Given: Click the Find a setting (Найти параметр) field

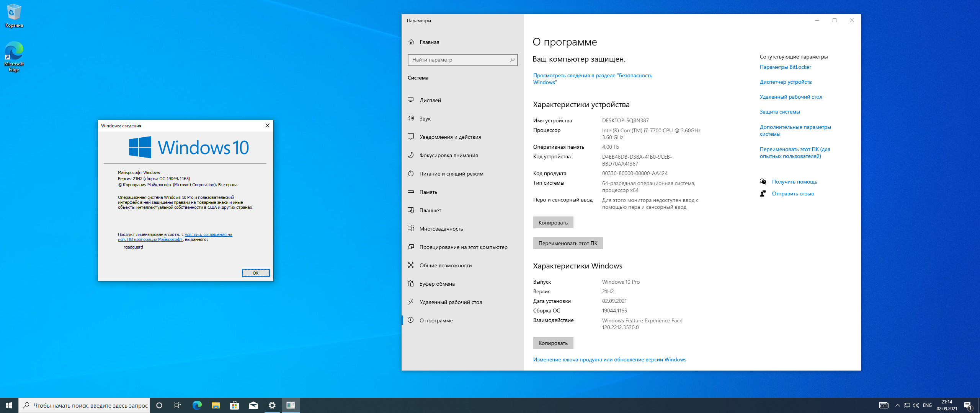Looking at the screenshot, I should pos(459,60).
